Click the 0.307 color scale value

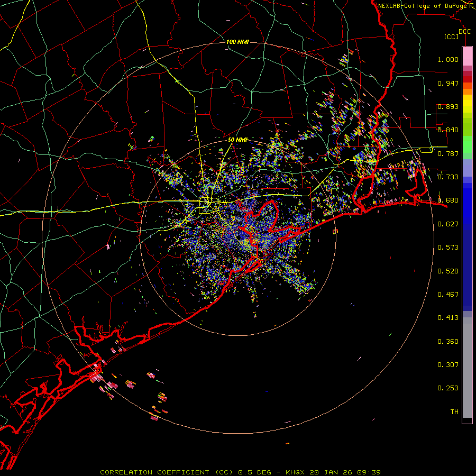pos(448,365)
